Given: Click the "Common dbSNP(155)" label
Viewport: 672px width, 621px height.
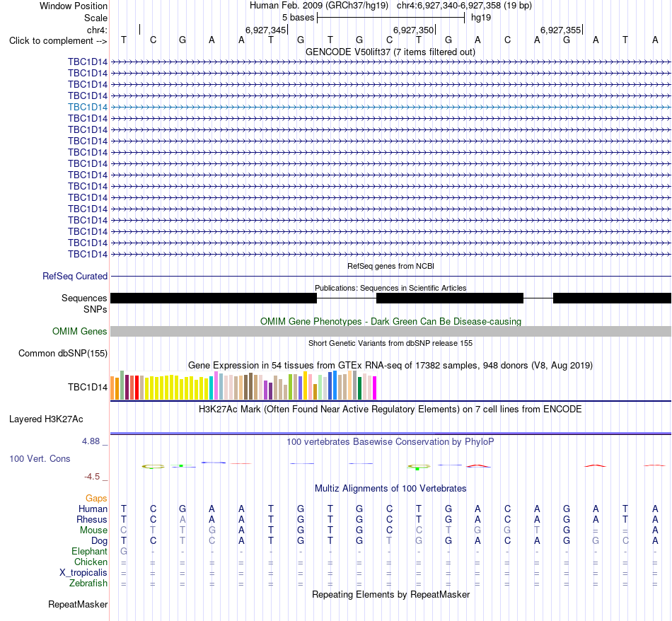Looking at the screenshot, I should [62, 353].
